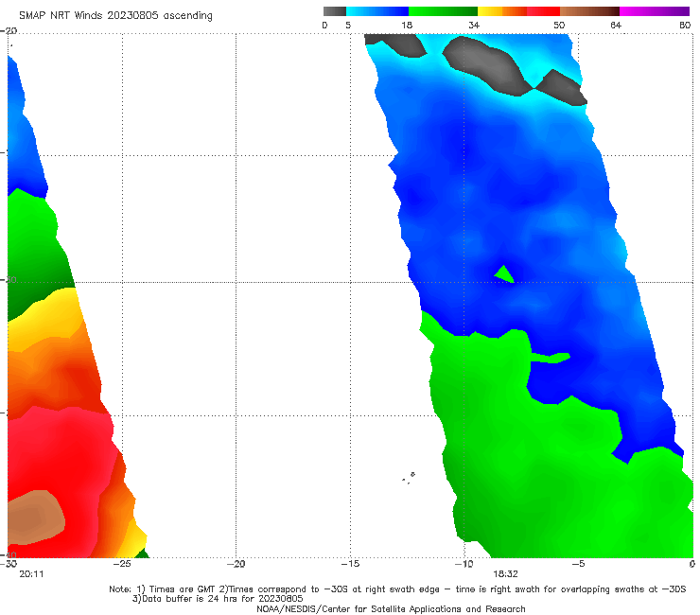Image resolution: width=700 pixels, height=615 pixels.
Task: Click the magenta-purple segment of the color bar
Action: 655,11
